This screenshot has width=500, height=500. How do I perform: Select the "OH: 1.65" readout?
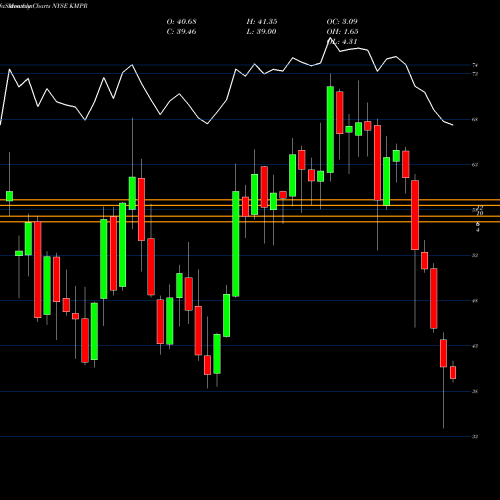click(x=342, y=32)
